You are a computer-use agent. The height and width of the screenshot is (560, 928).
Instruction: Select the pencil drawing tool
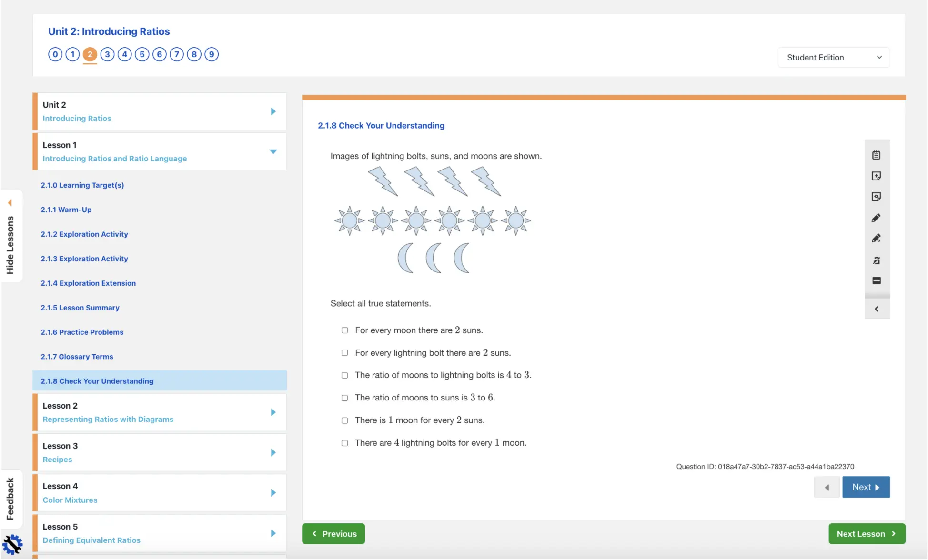876,218
